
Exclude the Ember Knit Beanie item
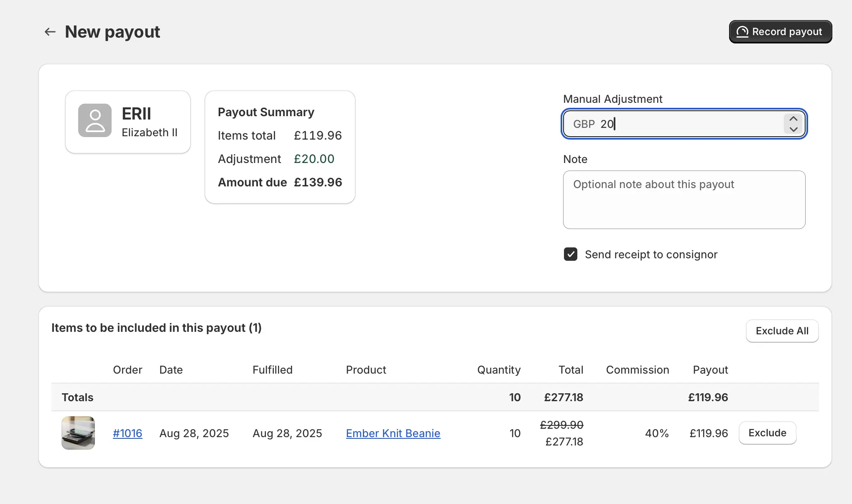pyautogui.click(x=767, y=433)
